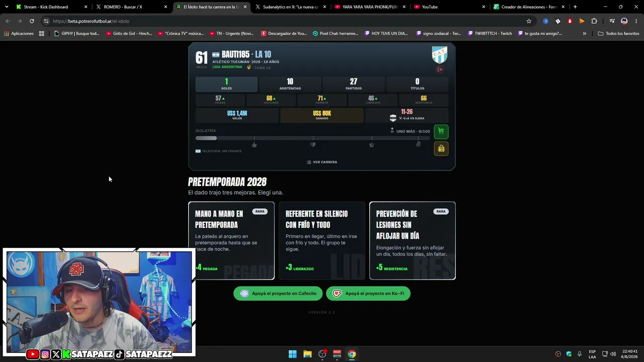Image resolution: width=644 pixels, height=362 pixels.
Task: Bookmark this page with the star icon
Action: (x=529, y=21)
